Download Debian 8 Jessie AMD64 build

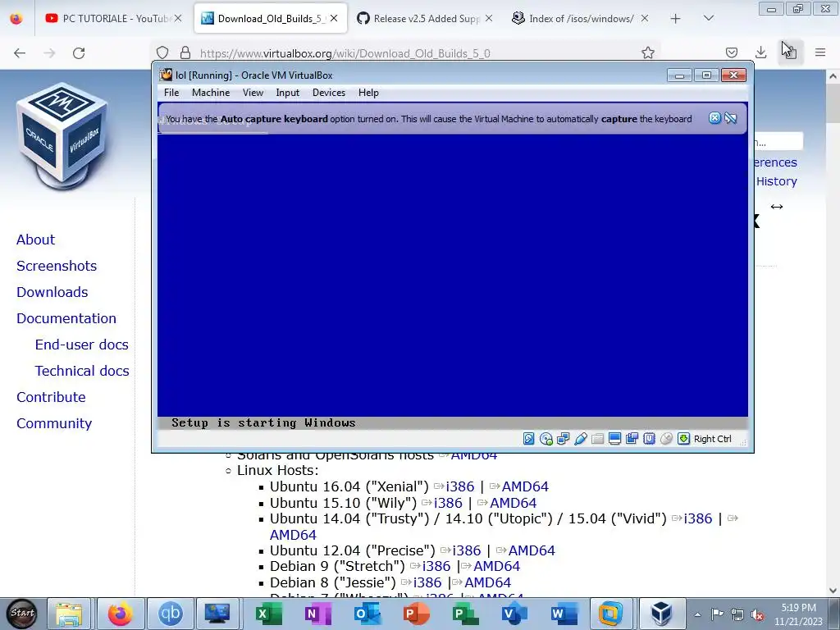click(x=487, y=582)
